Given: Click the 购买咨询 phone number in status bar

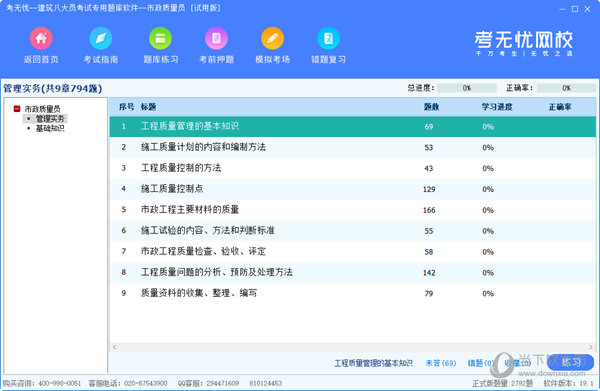Looking at the screenshot, I should click(x=60, y=383).
